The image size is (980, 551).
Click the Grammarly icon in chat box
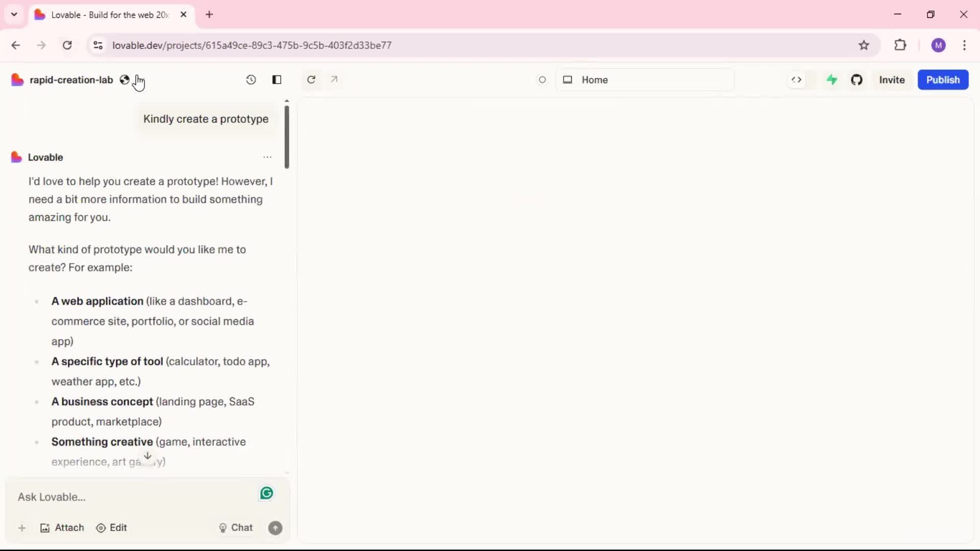(266, 493)
